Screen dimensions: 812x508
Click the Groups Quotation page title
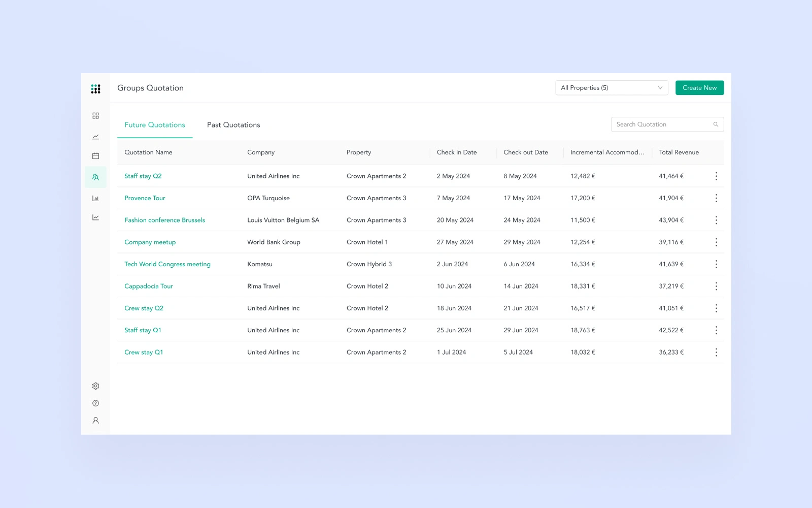click(150, 88)
